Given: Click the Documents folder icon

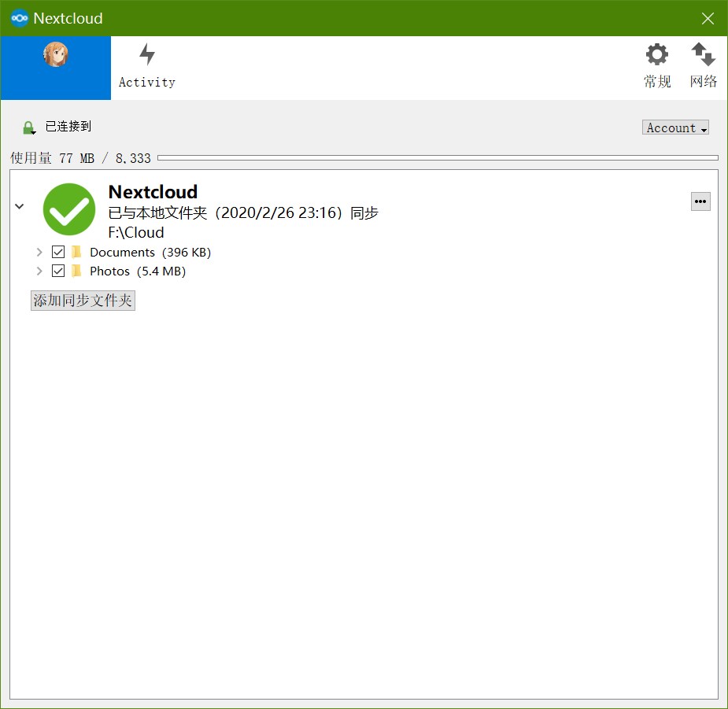Looking at the screenshot, I should 76,252.
